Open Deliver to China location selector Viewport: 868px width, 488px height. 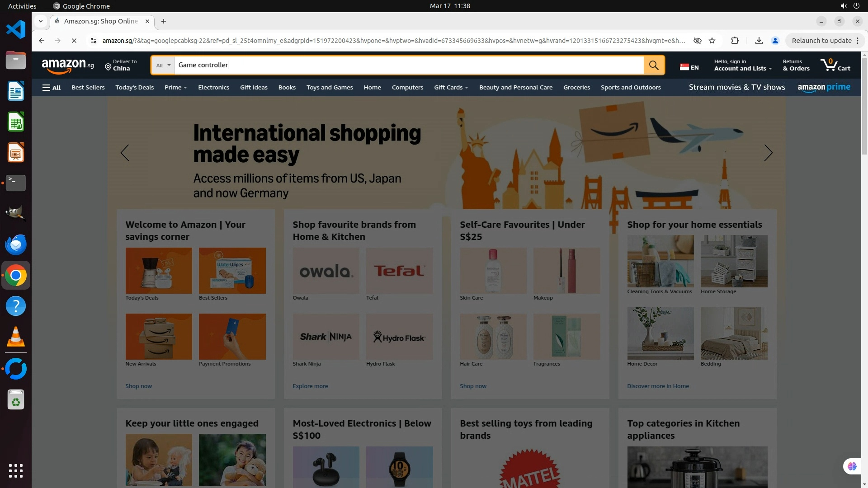click(121, 65)
